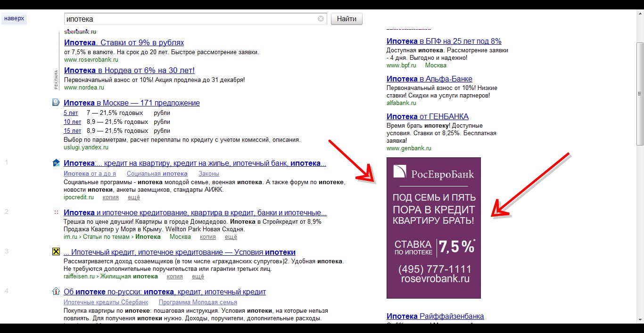The height and width of the screenshot is (333, 644).
Task: Select the '10 лет' term link
Action: point(72,122)
